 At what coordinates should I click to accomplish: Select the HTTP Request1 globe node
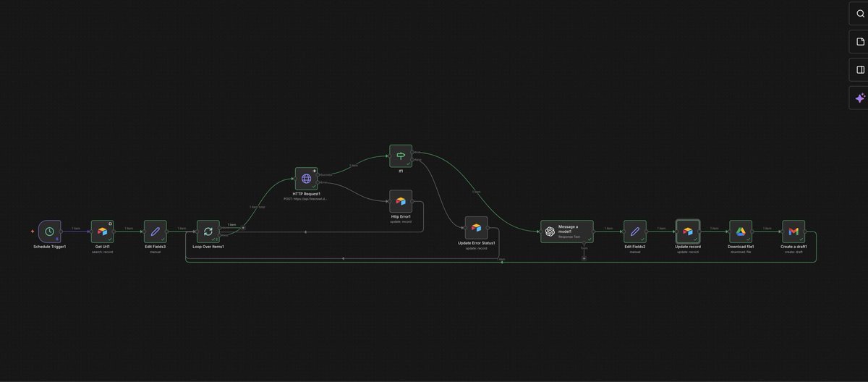coord(306,179)
